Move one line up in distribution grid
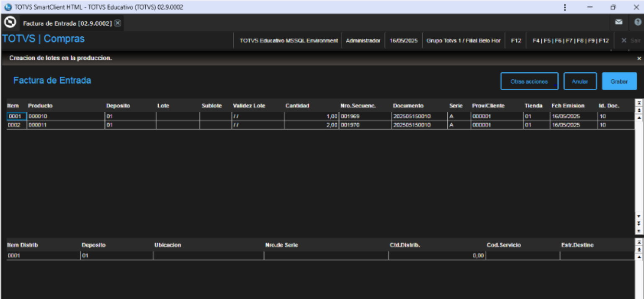Viewport: 644px width, 299px height. [639, 256]
